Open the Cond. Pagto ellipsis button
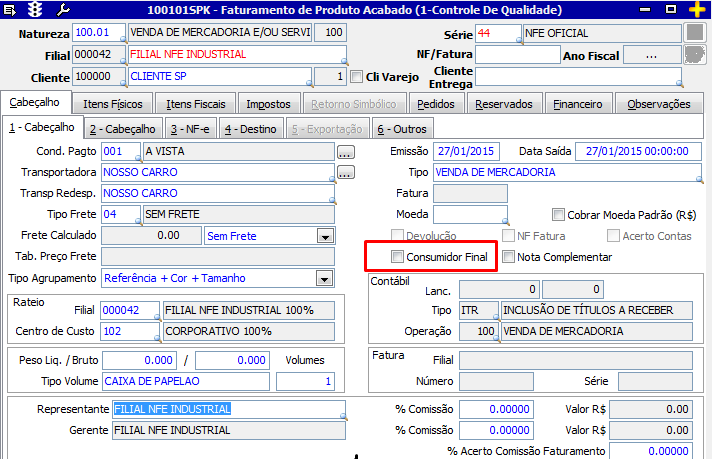Image resolution: width=712 pixels, height=459 pixels. [346, 152]
